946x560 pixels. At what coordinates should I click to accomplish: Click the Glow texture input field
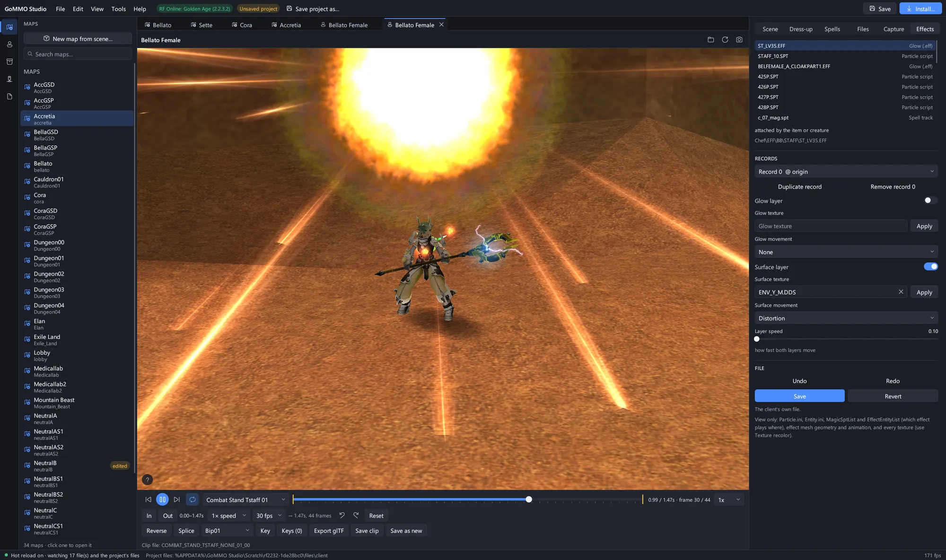pos(831,226)
